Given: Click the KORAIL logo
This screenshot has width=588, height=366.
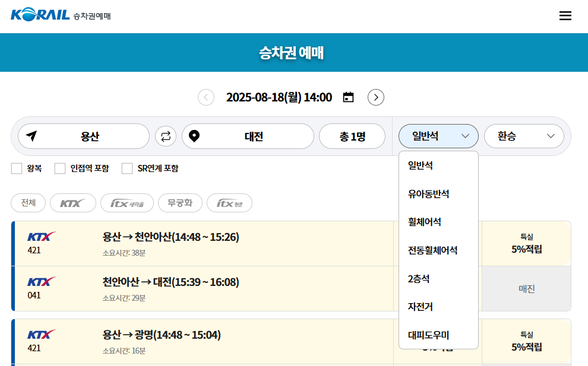Looking at the screenshot, I should pos(40,15).
